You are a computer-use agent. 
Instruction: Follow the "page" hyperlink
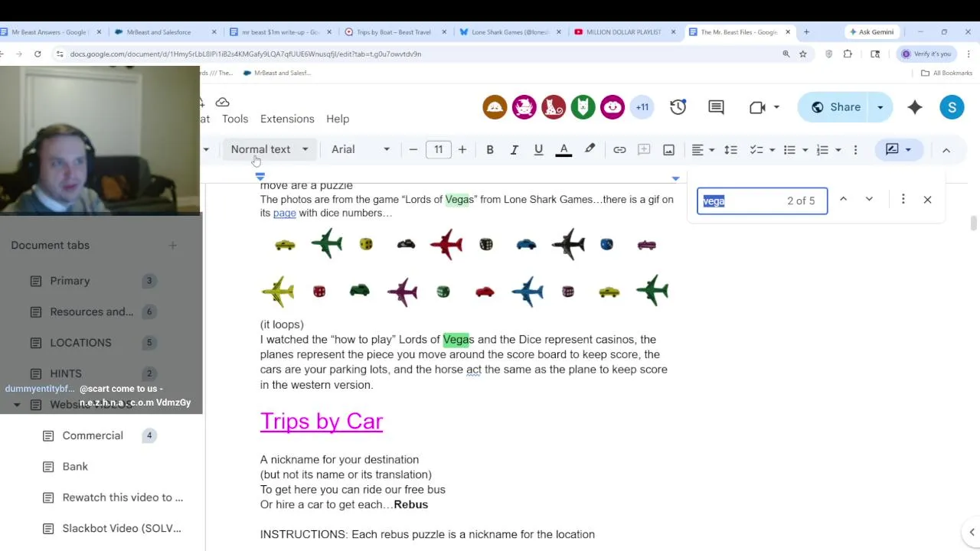284,214
